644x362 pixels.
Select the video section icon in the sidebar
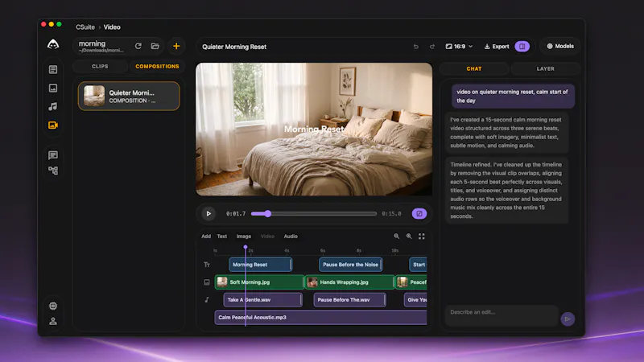[x=53, y=125]
